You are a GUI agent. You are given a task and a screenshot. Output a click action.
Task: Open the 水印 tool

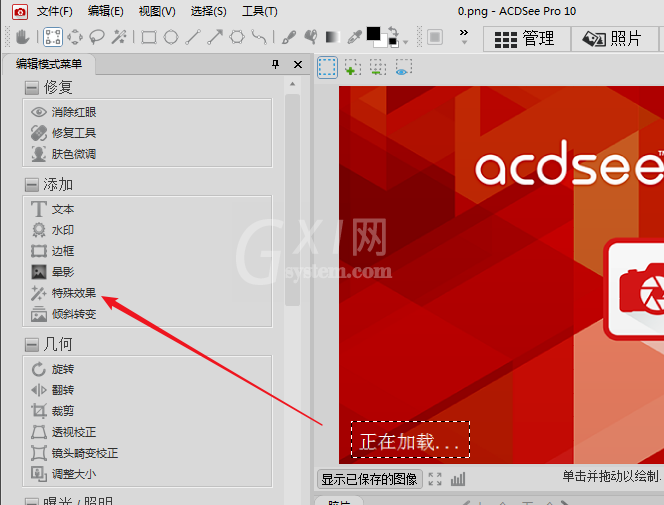(52, 230)
